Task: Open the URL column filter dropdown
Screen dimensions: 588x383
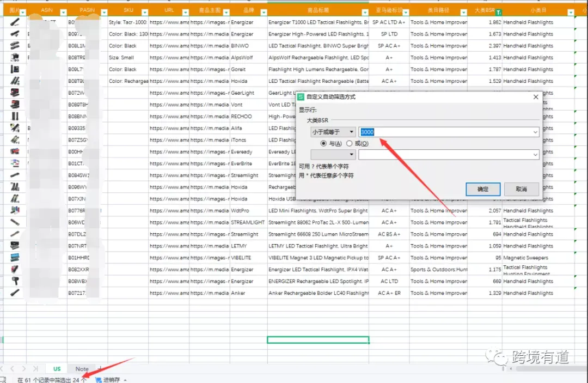Action: [185, 13]
